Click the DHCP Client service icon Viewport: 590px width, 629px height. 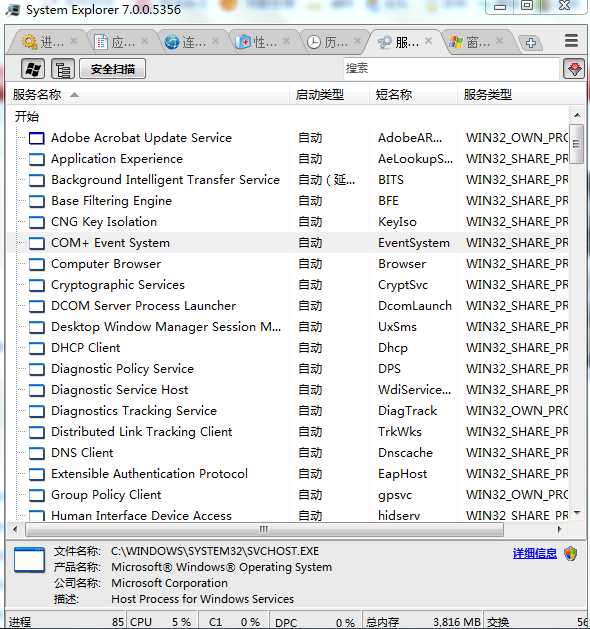tap(36, 348)
